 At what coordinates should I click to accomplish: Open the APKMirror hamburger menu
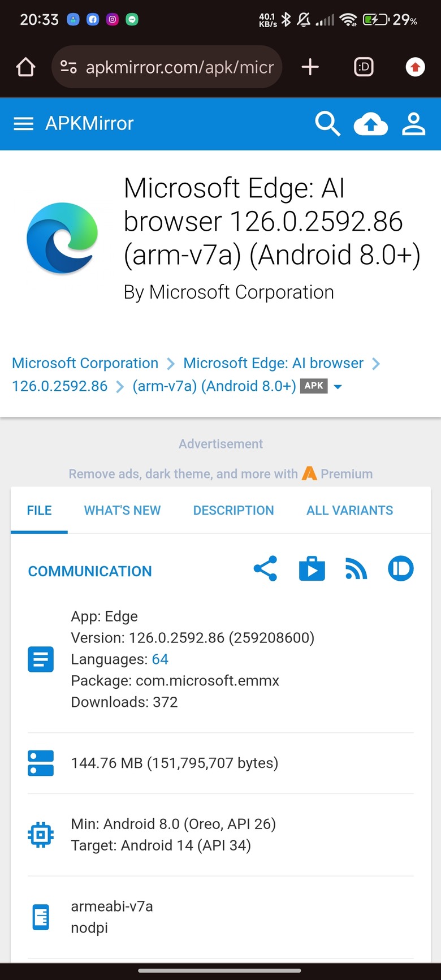[x=23, y=124]
